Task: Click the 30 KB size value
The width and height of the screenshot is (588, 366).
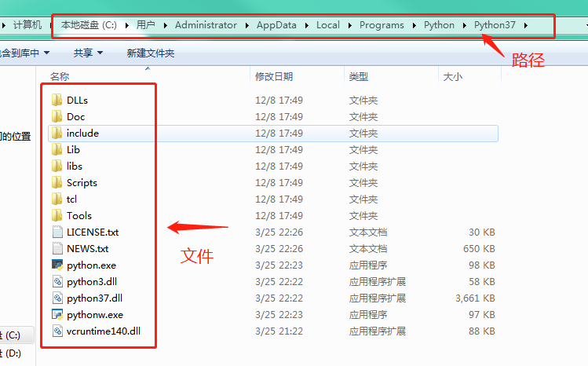Action: pyautogui.click(x=482, y=232)
